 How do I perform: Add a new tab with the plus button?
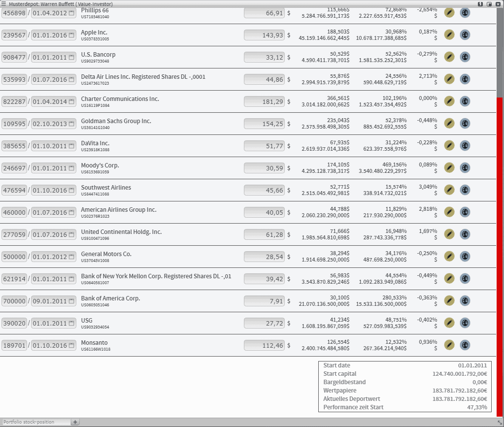pos(75,422)
